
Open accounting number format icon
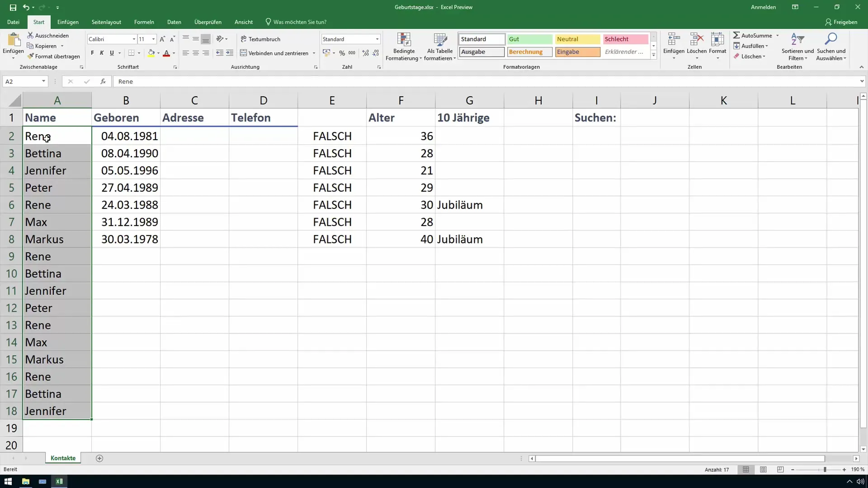coord(326,53)
